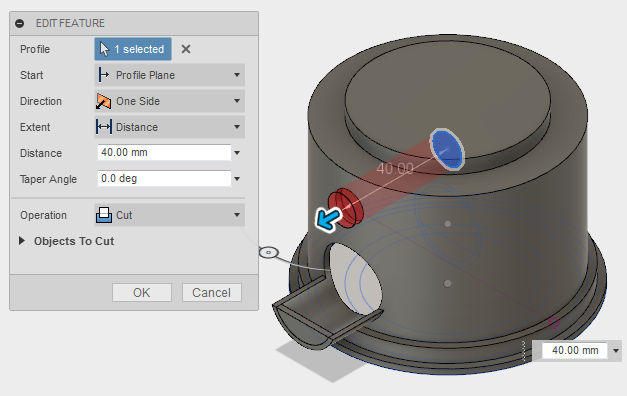Click the Operation label
627x396 pixels.
click(43, 215)
